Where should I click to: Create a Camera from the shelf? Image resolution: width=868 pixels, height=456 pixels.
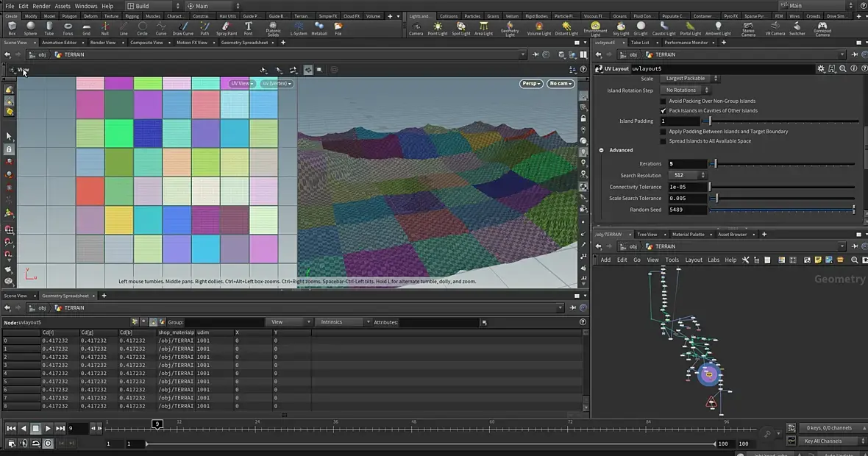click(x=416, y=27)
